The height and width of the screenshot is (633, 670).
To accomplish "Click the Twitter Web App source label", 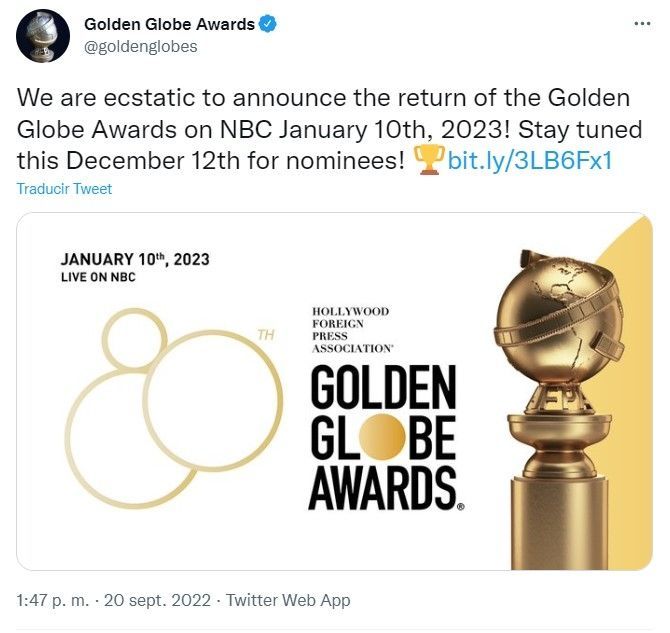I will pyautogui.click(x=288, y=600).
